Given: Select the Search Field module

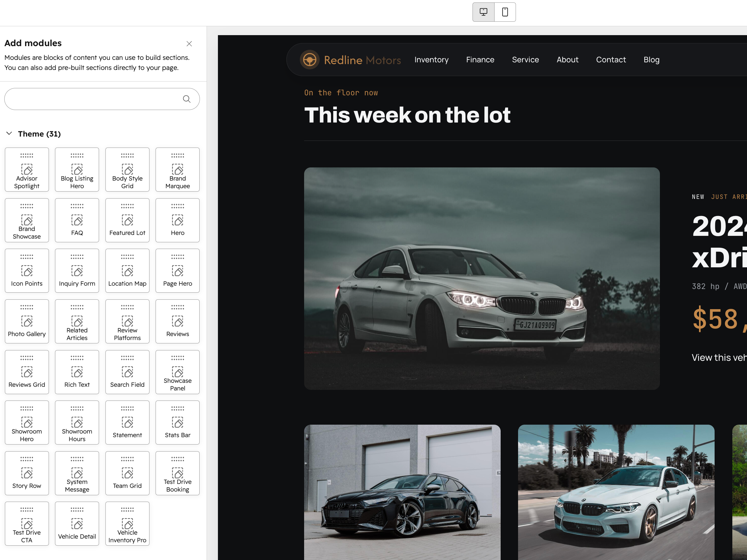Looking at the screenshot, I should pyautogui.click(x=127, y=372).
